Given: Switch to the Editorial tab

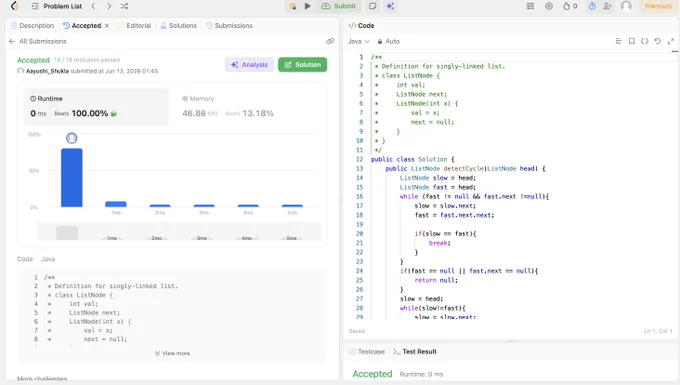Looking at the screenshot, I should tap(134, 26).
